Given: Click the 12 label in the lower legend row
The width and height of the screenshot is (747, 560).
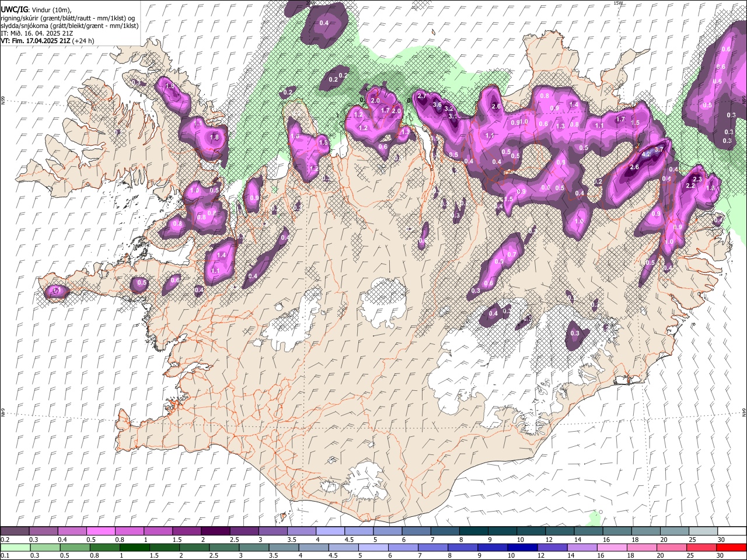Looking at the screenshot, I should click(x=540, y=555).
